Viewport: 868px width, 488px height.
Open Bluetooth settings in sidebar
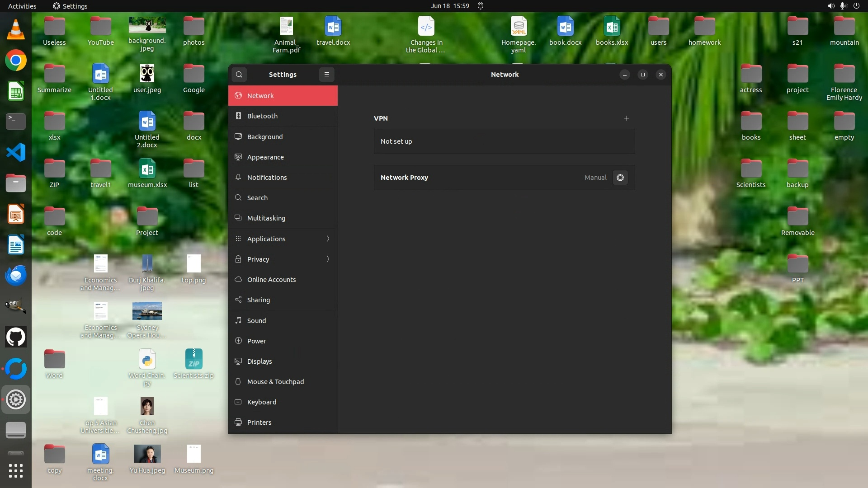point(262,116)
